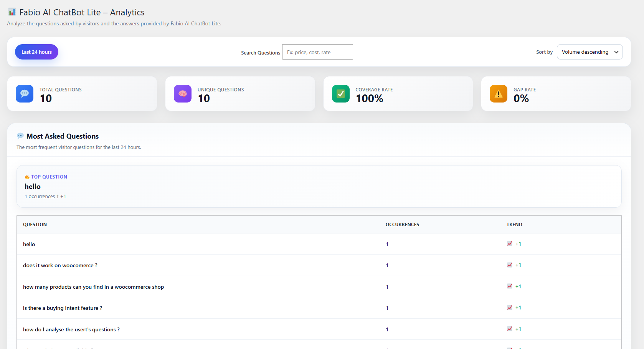Click the QUESTION column header
Viewport: 644px width, 349px height.
point(35,225)
